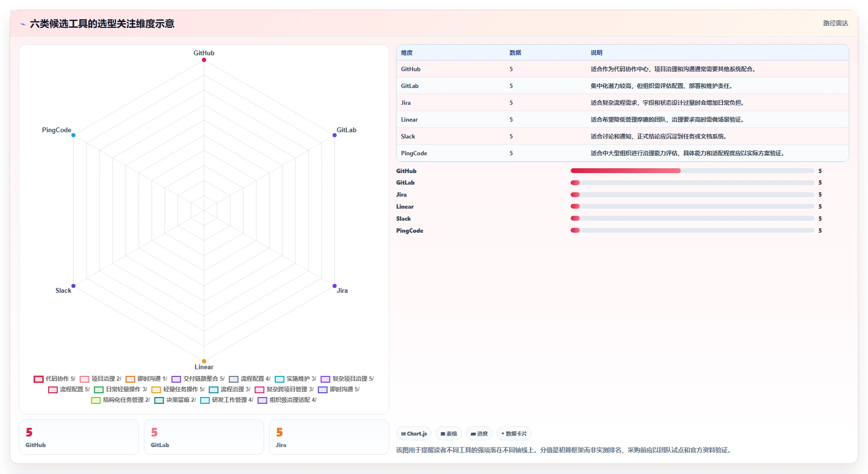Toggle the 流程配置 5/ legend series
The width and height of the screenshot is (868, 474).
tap(69, 389)
